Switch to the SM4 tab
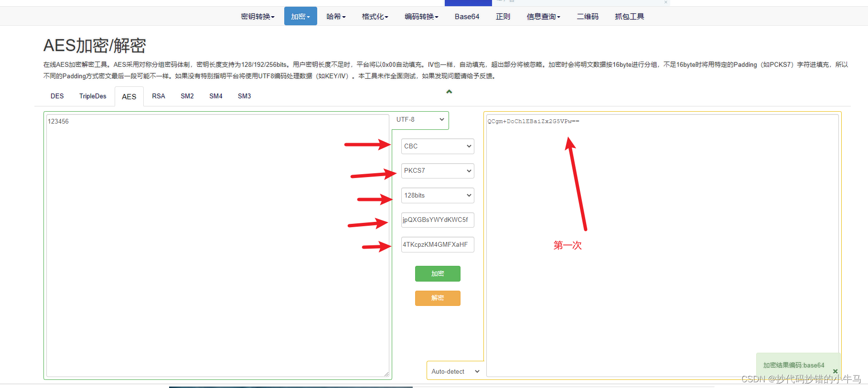This screenshot has width=868, height=388. coord(216,96)
